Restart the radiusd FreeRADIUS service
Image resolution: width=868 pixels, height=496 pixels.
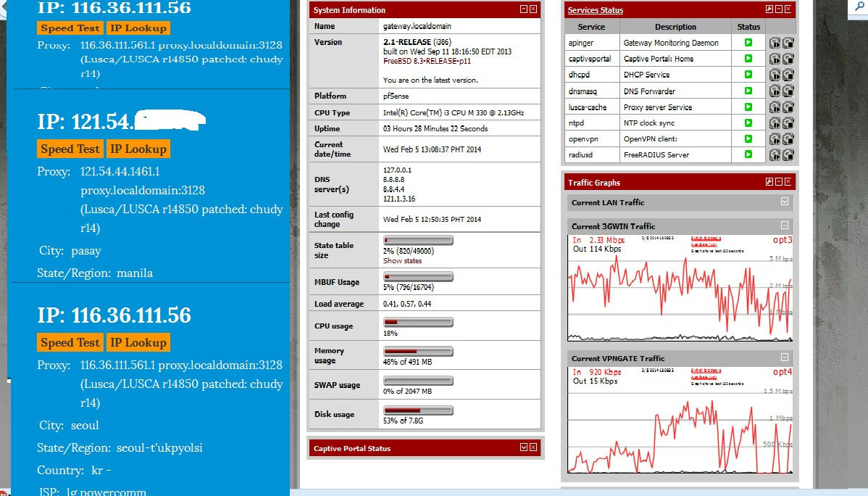[x=775, y=155]
